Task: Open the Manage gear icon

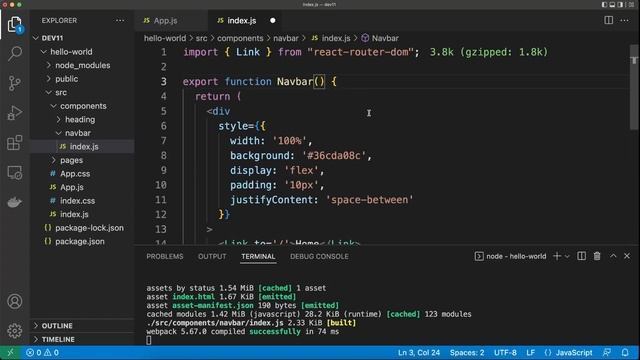Action: pos(15,331)
